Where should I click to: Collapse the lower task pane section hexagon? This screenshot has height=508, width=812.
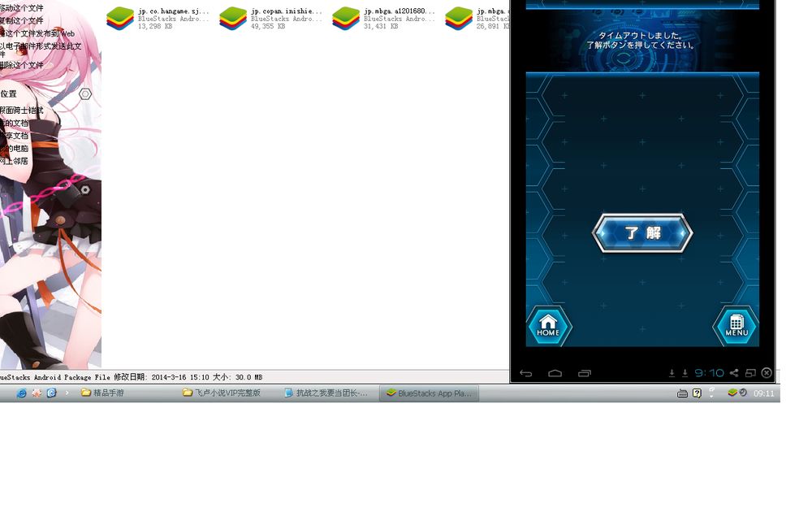(85, 190)
